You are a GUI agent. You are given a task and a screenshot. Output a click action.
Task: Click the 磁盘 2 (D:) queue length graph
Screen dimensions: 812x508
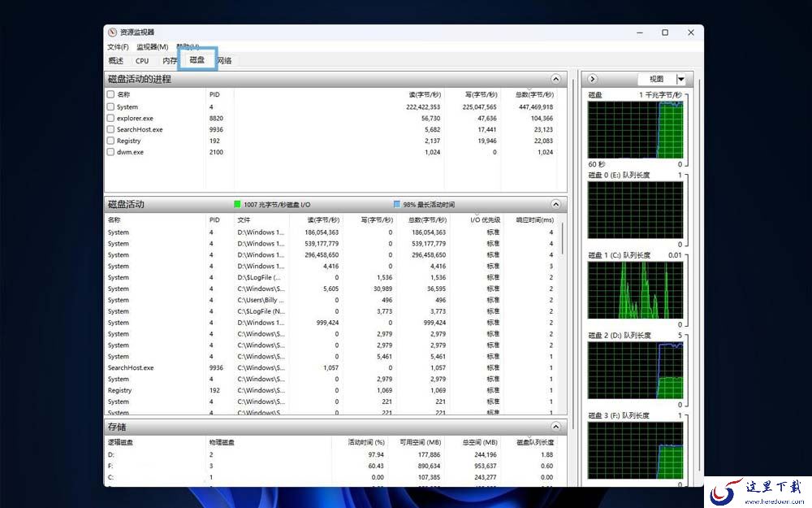coord(636,371)
